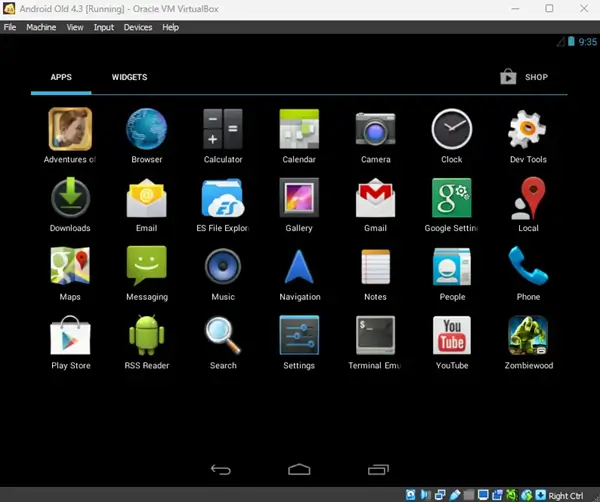
Task: Click the Right Ctrl host key indicator
Action: [566, 495]
